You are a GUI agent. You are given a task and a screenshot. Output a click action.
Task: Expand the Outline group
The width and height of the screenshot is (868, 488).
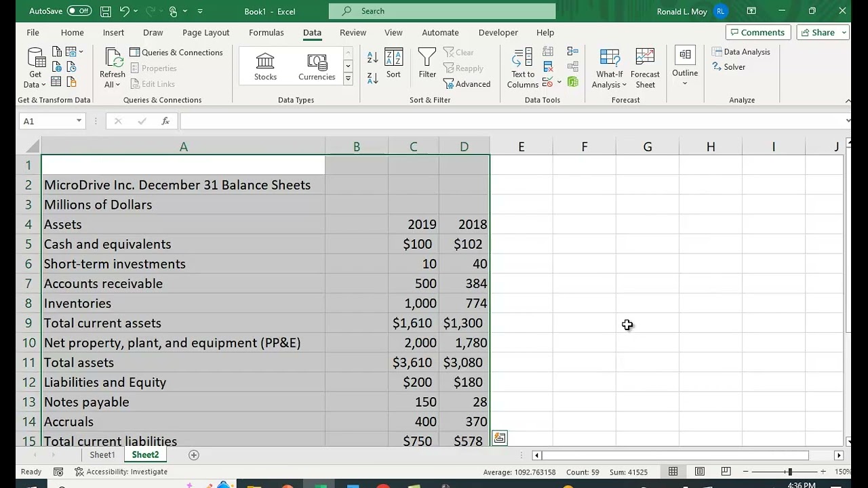tap(685, 68)
